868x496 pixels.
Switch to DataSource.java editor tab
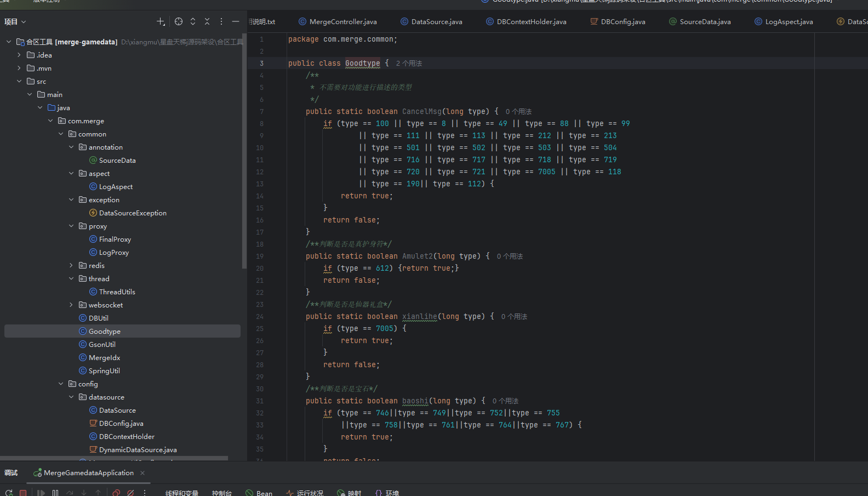(431, 21)
